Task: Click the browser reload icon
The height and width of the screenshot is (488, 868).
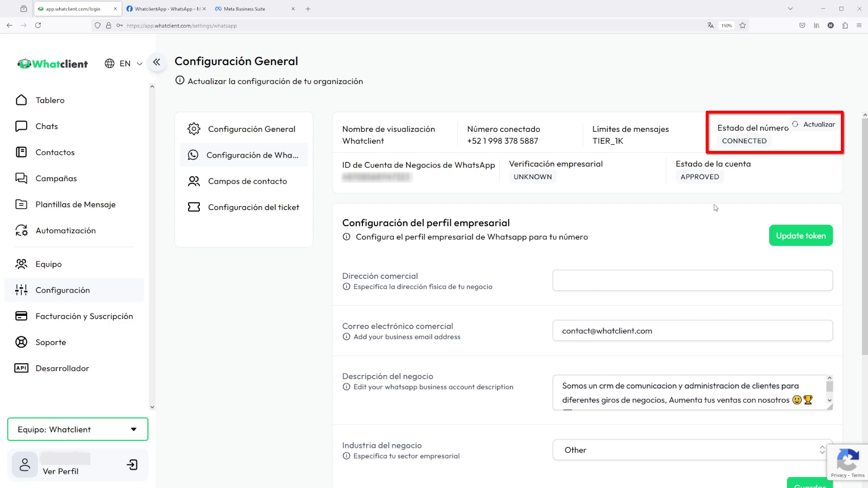Action: (38, 25)
